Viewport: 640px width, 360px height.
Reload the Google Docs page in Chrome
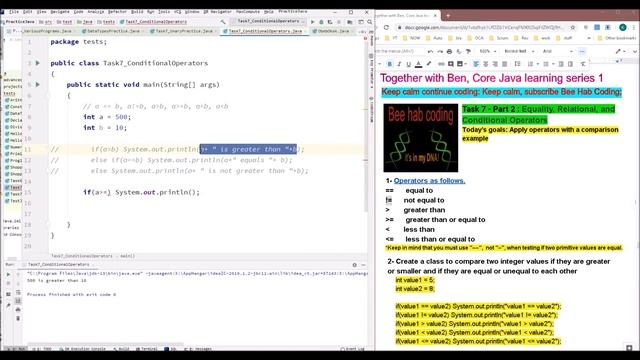pos(386,27)
